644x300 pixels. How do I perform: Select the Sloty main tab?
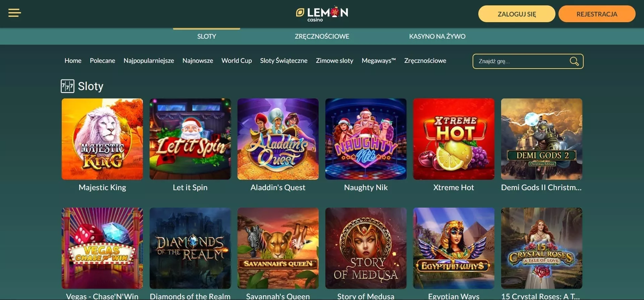[207, 36]
